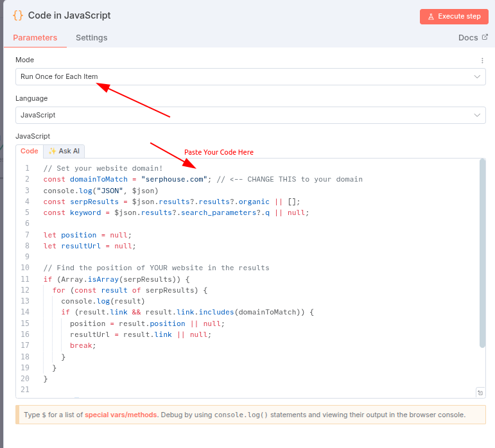Click the break statement on line 17

(x=82, y=345)
